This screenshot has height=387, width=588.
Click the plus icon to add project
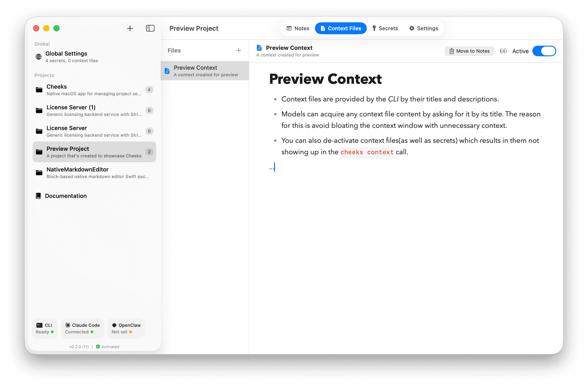(x=130, y=28)
